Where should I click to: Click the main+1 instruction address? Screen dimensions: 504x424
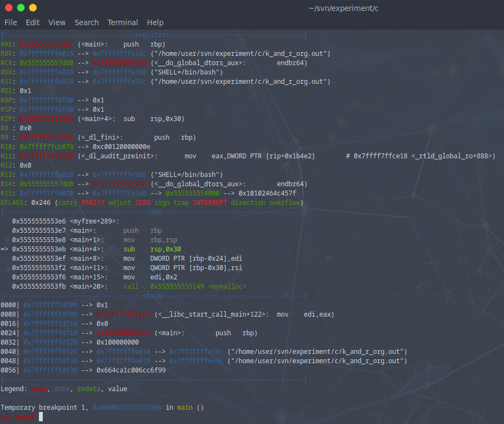coord(39,240)
